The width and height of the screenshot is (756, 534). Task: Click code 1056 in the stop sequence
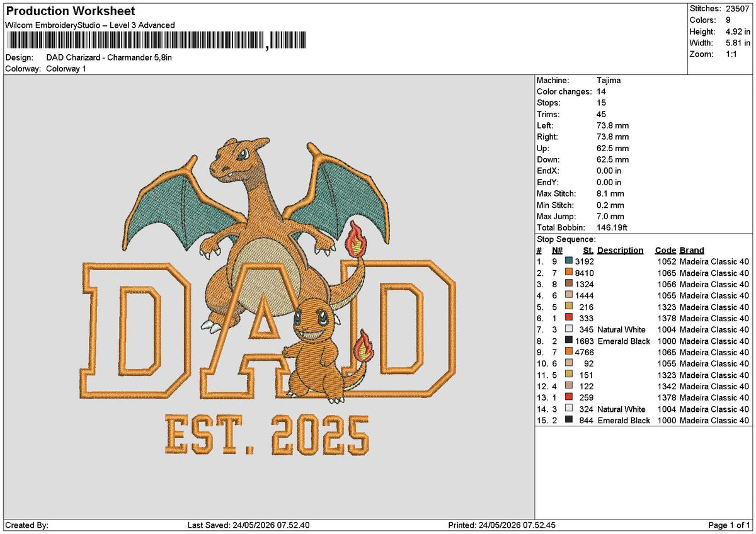pos(667,285)
